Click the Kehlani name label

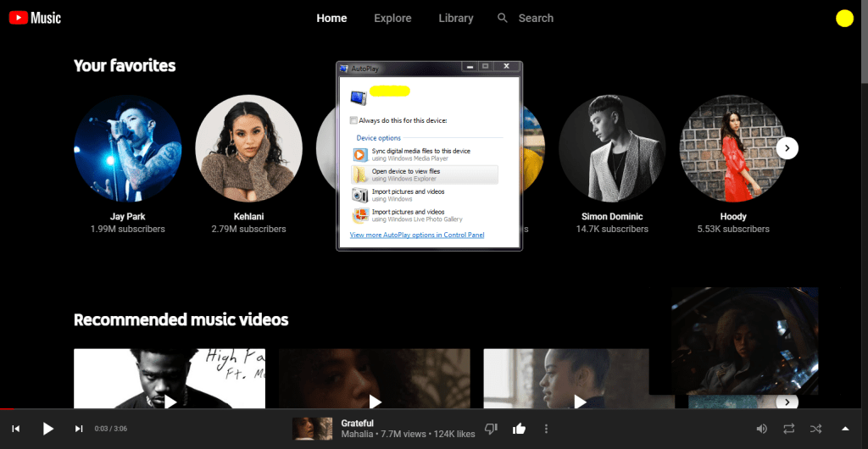[248, 216]
